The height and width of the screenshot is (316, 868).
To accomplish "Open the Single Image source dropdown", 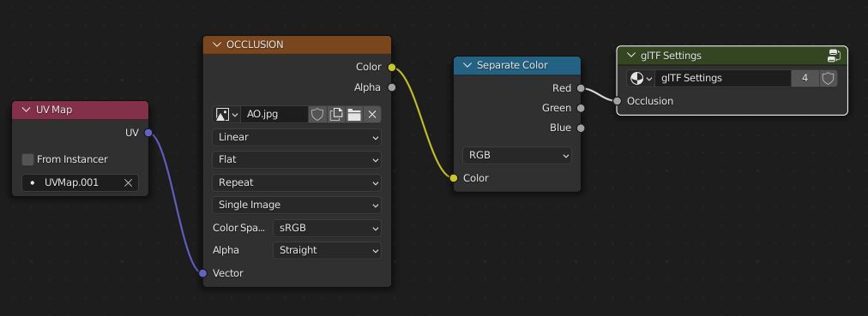I will pos(297,205).
